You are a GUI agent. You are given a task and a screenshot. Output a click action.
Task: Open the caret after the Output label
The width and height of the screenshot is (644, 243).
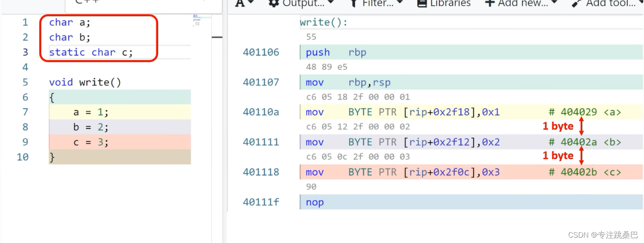point(331,3)
